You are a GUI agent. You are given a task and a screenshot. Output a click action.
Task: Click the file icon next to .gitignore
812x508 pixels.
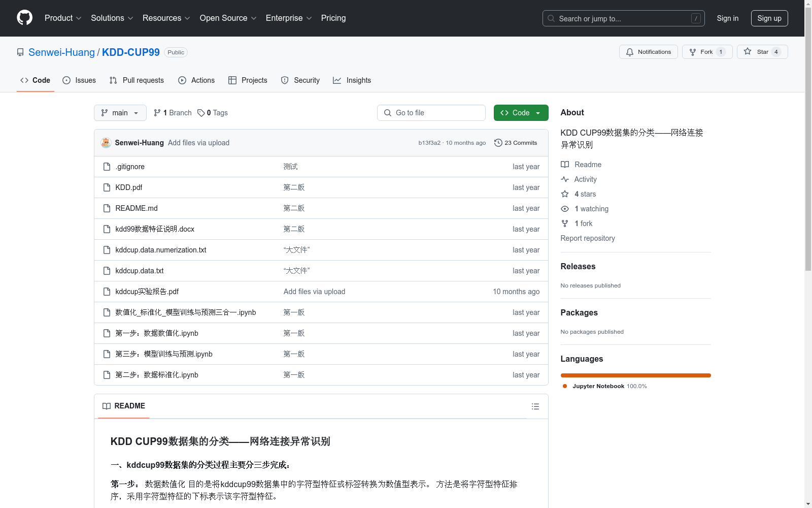click(107, 167)
